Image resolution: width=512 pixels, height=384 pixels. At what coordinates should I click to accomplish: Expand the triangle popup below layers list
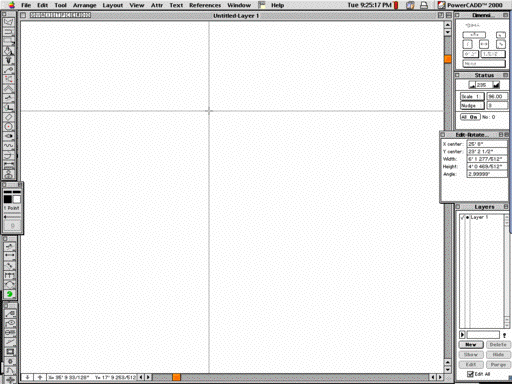462,335
